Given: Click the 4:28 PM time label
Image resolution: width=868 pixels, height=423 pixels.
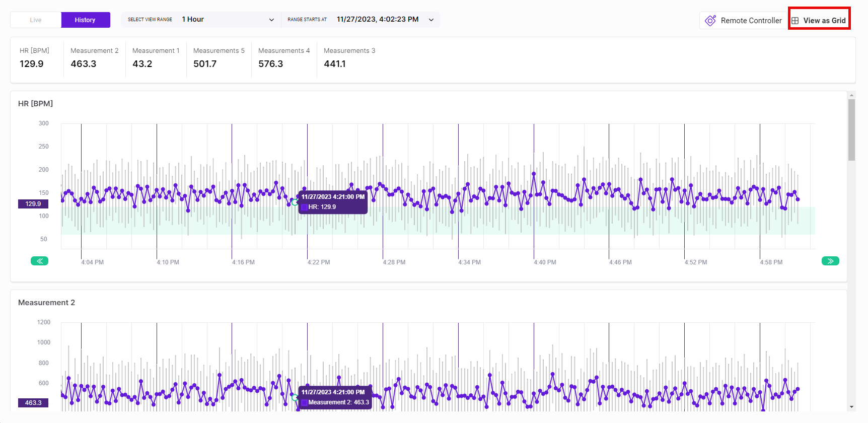Looking at the screenshot, I should (x=394, y=262).
